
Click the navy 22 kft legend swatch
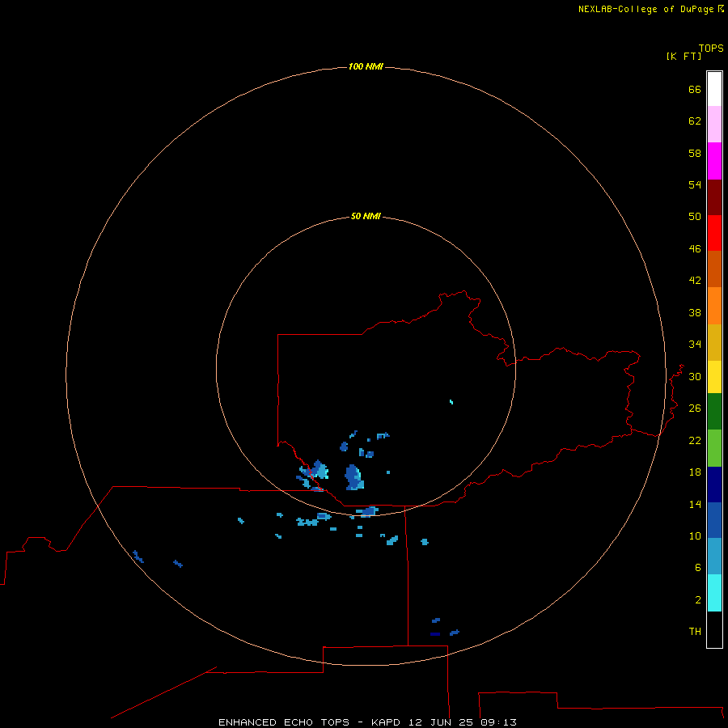point(714,485)
